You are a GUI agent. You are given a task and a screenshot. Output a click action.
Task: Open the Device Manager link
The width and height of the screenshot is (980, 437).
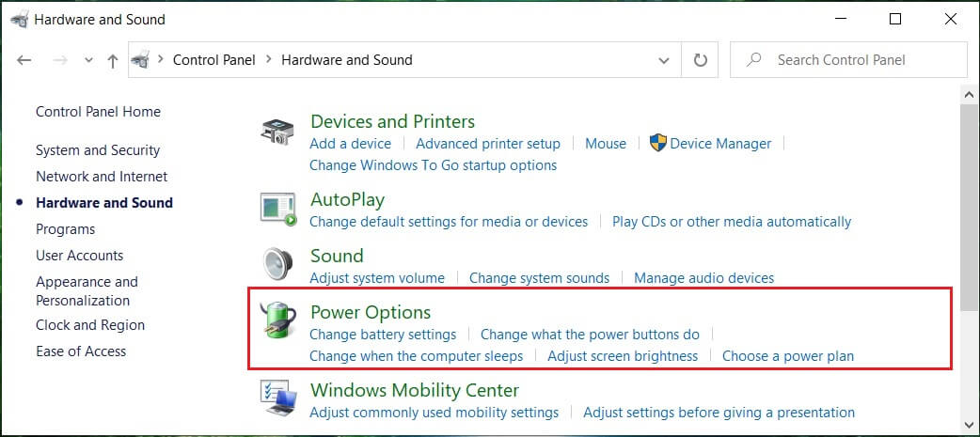pos(719,144)
